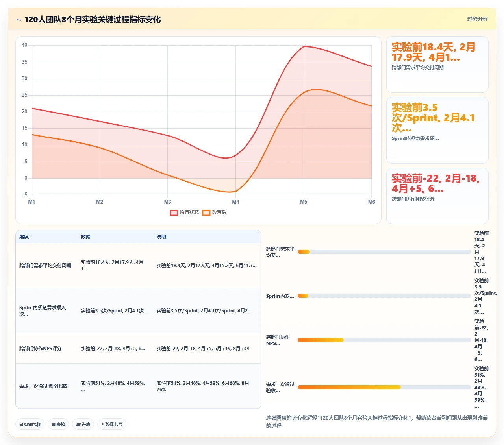Screen dimensions: 504x445
Task: Click the 数据 column header
Action: point(85,237)
